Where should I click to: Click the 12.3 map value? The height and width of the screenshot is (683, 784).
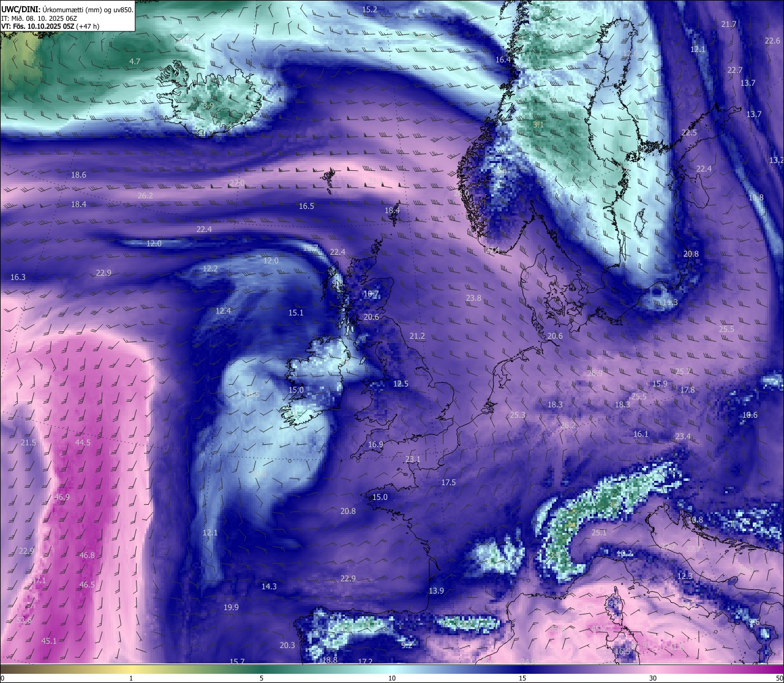(685, 576)
